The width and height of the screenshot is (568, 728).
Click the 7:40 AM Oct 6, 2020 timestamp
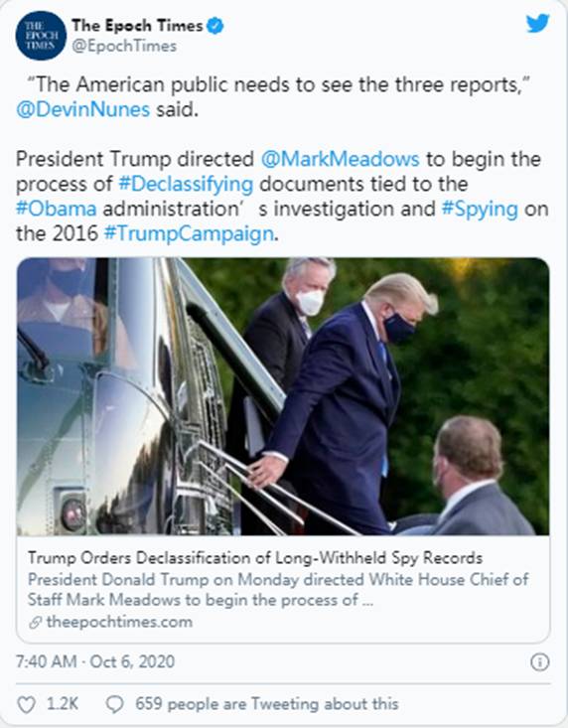[x=95, y=661]
